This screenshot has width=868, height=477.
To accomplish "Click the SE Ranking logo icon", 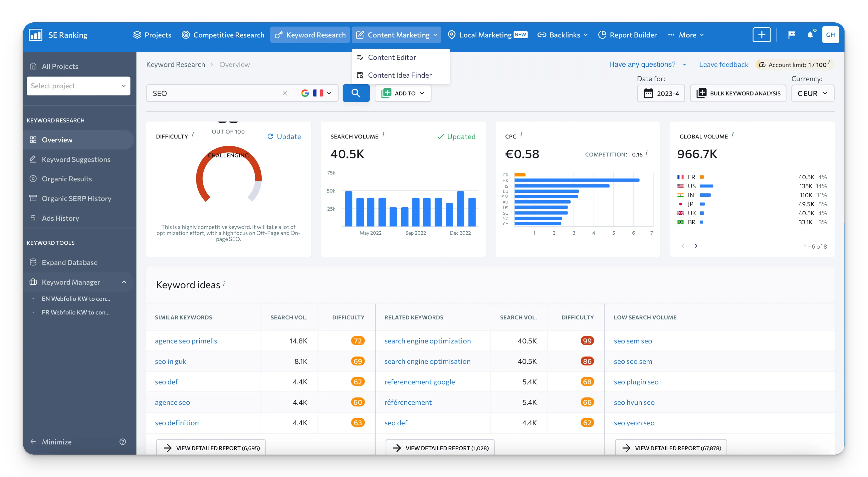I will point(35,35).
